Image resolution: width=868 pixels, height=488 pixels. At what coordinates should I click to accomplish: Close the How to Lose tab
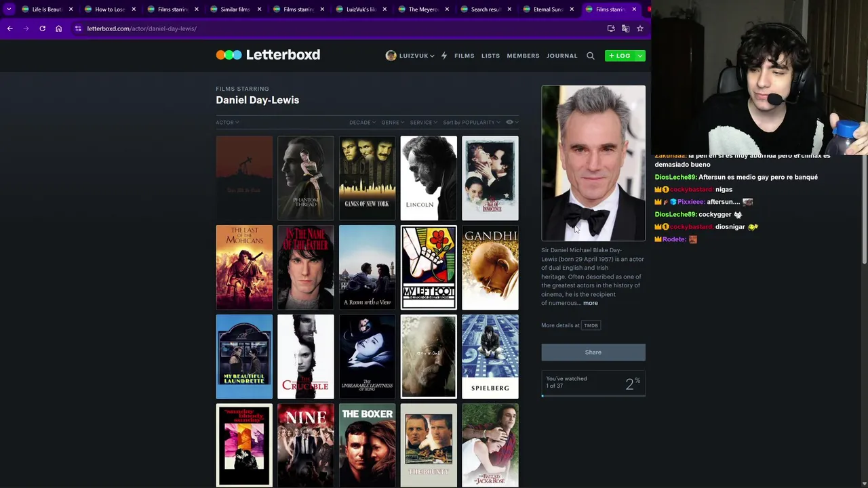click(134, 9)
